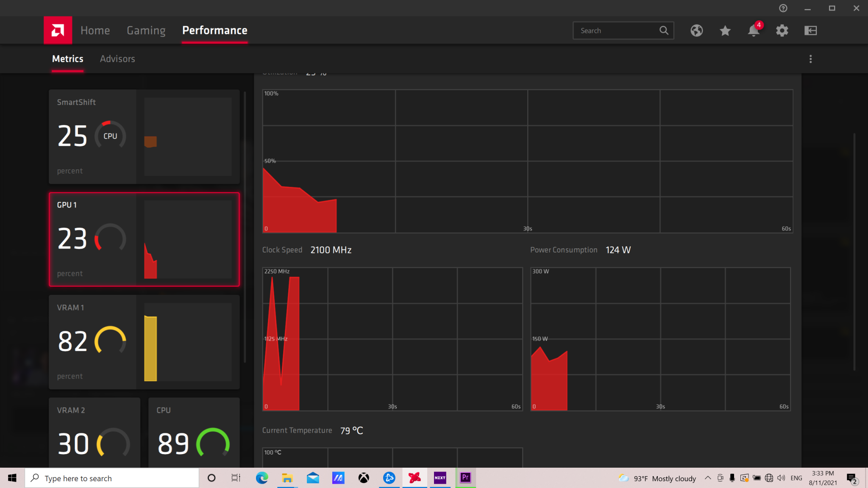Open the blue circular taskbar app
868x488 pixels.
389,478
